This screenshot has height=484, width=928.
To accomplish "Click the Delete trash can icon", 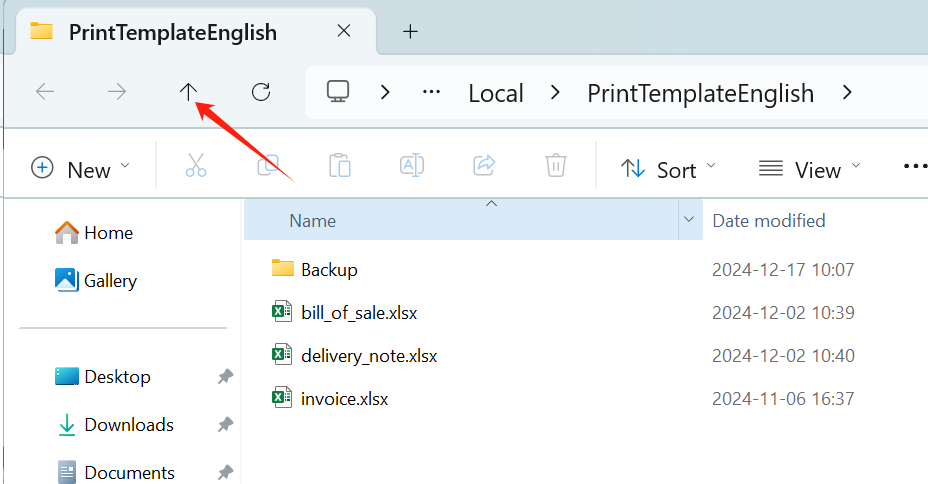I will coord(556,166).
